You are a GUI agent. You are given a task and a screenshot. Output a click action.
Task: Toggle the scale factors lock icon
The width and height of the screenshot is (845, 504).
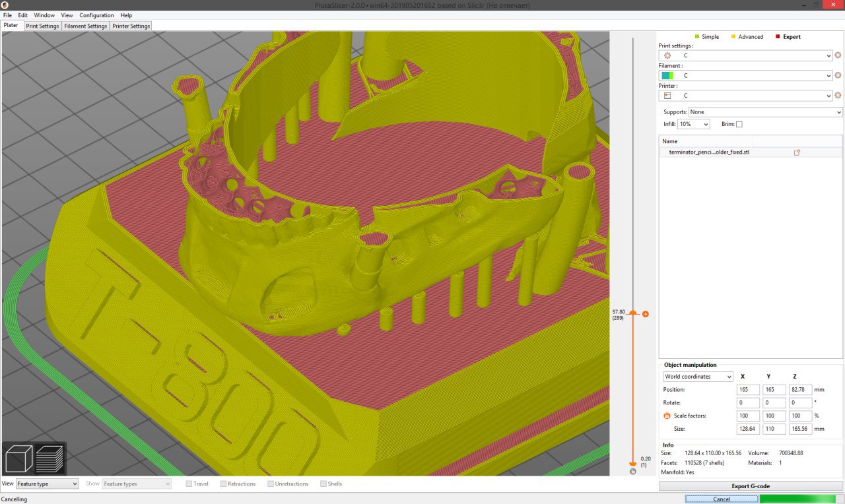coord(667,416)
